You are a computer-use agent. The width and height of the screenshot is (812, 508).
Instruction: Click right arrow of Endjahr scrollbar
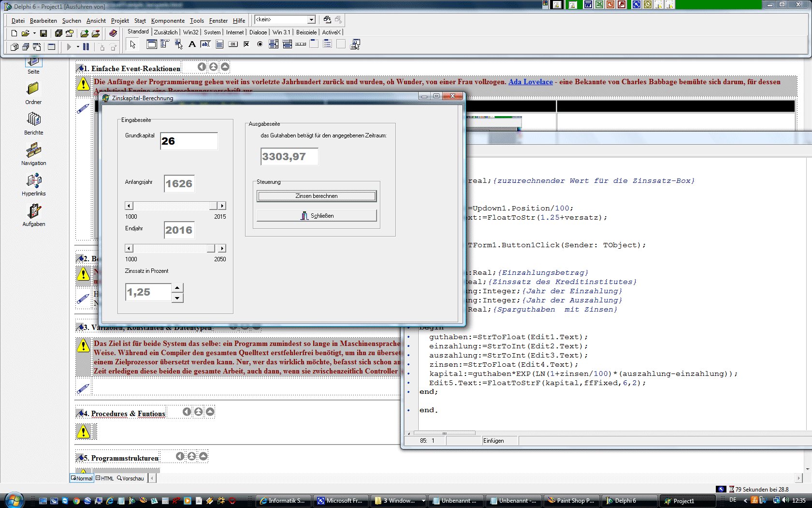click(x=222, y=248)
